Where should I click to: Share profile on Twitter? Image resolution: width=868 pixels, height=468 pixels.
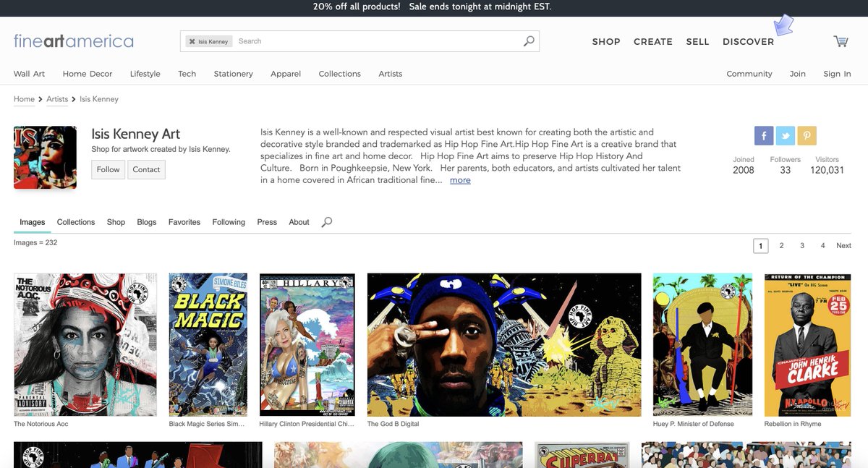[x=786, y=135]
